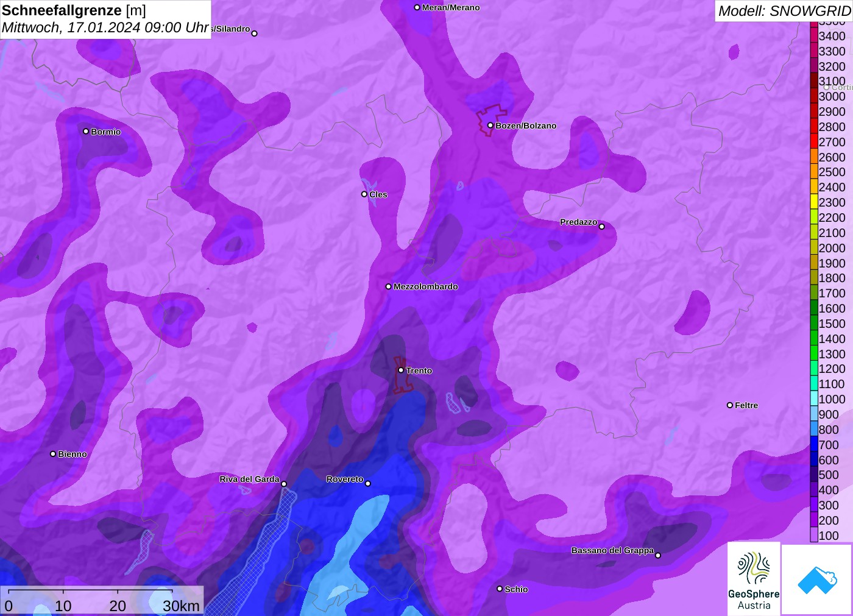Select the Bassano del Grappa marker dot
This screenshot has height=616, width=853.
658,555
